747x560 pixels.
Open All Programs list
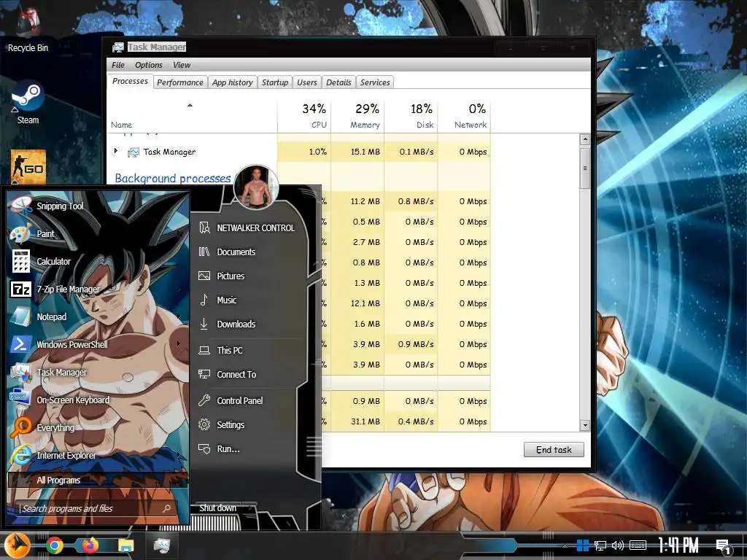click(x=98, y=480)
